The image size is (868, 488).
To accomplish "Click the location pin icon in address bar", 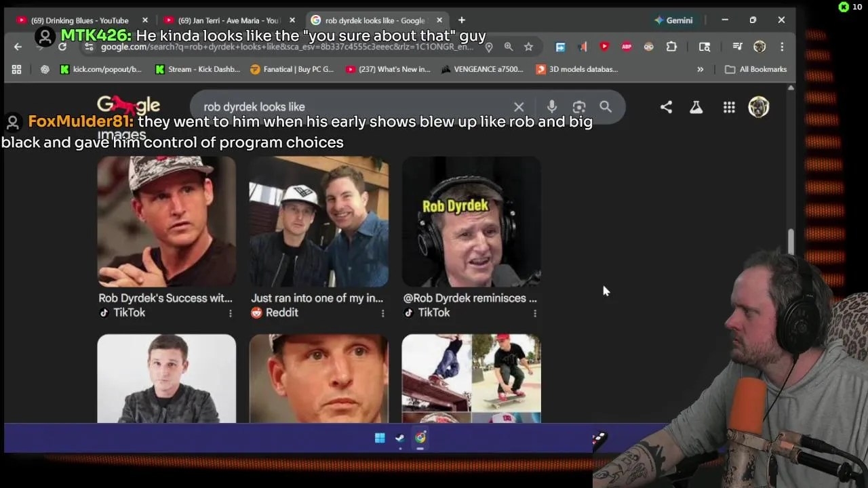I will click(489, 47).
